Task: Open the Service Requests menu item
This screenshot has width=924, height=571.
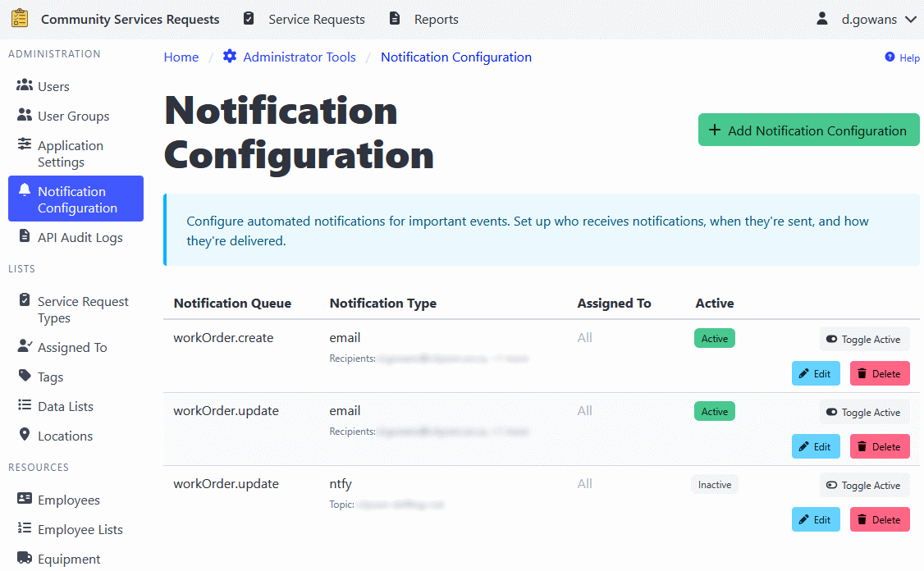Action: tap(317, 18)
